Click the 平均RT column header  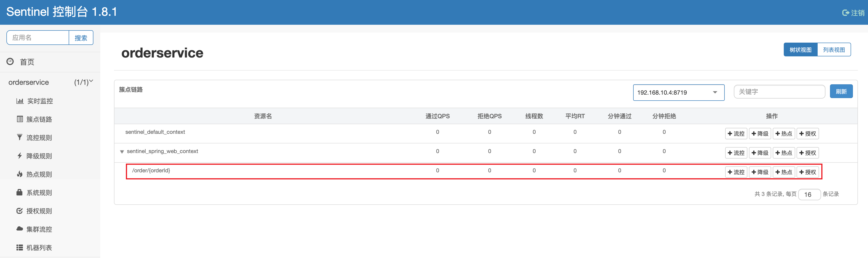(x=575, y=116)
